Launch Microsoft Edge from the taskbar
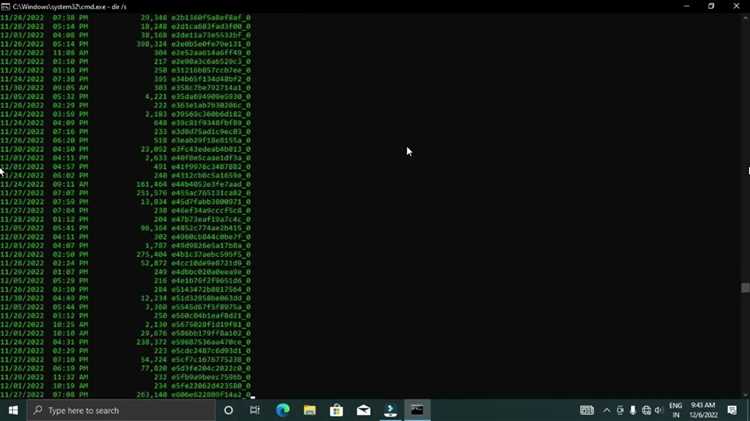Screen dimensions: 750x421 283,410
